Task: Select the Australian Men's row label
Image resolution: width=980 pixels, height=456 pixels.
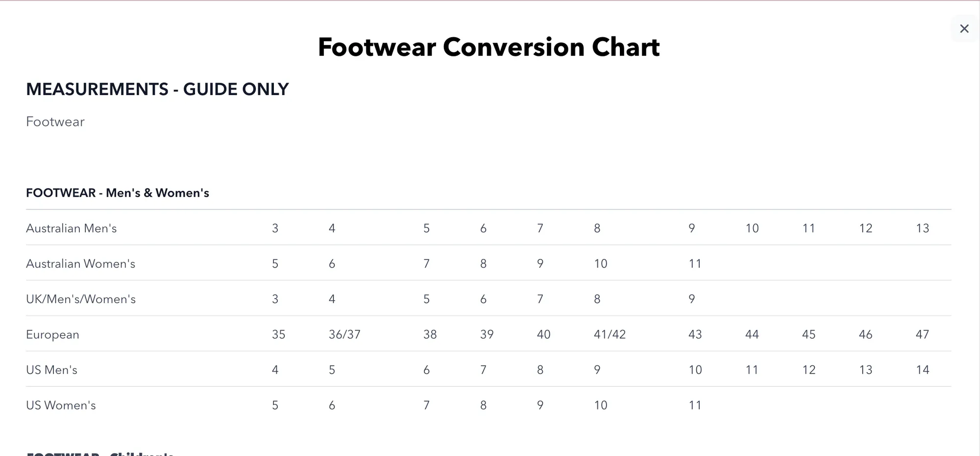Action: [72, 228]
